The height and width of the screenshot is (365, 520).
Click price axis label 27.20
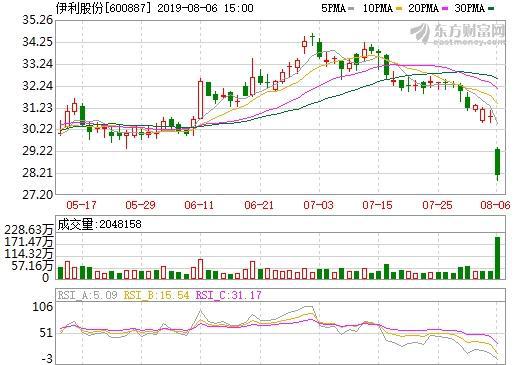point(38,195)
